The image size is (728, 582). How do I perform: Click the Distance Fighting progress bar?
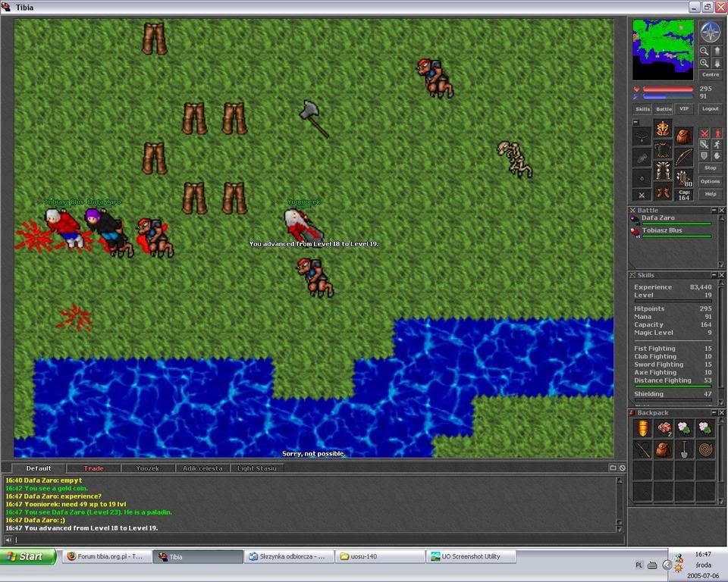(x=673, y=386)
